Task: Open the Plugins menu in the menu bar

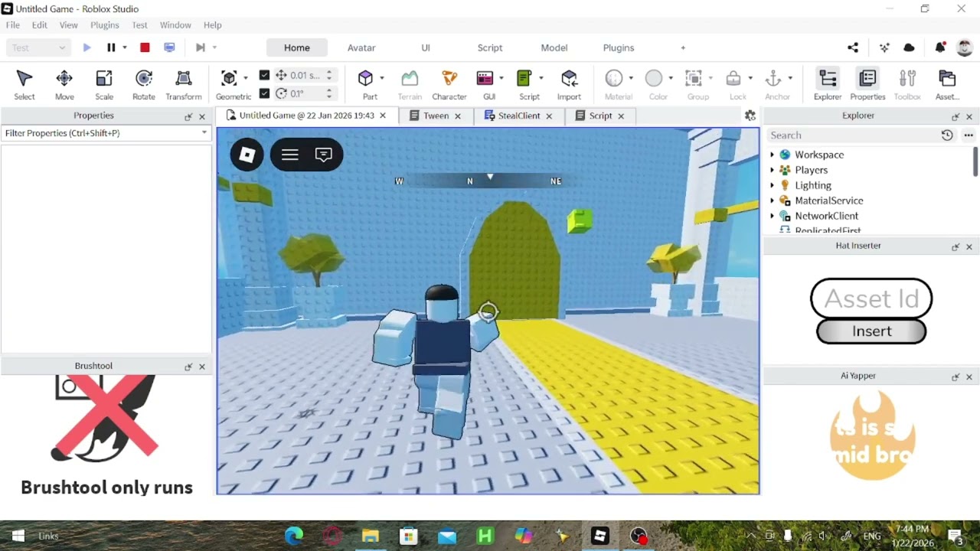Action: (105, 25)
